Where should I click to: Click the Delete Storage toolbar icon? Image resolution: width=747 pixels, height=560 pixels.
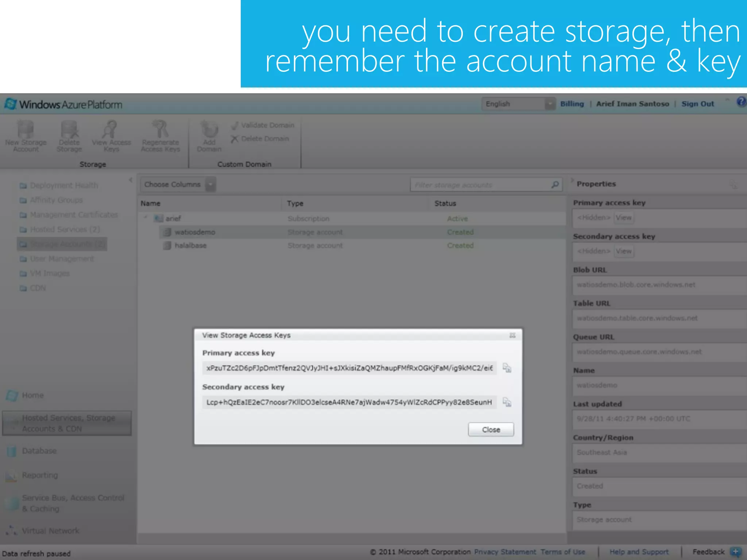click(69, 136)
